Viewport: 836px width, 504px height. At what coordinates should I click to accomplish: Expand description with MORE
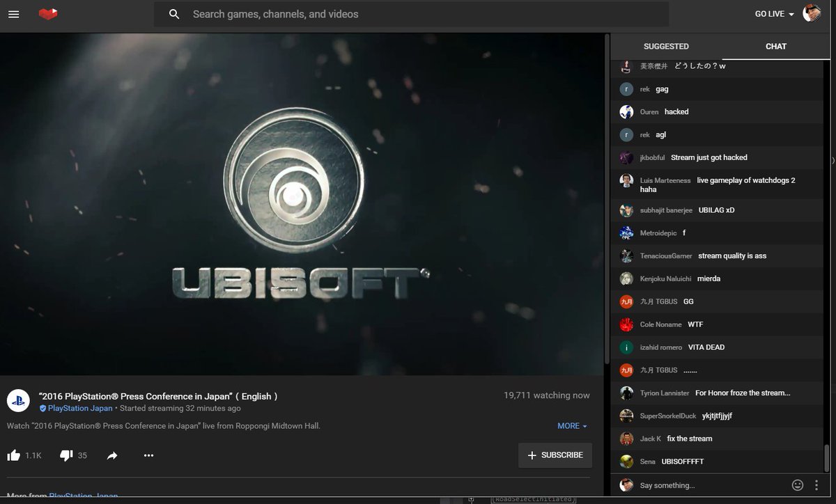(572, 426)
